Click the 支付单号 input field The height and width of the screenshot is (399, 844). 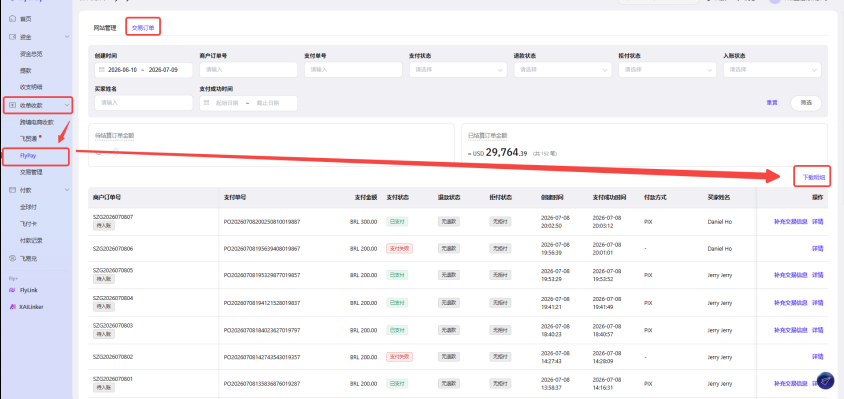(353, 69)
